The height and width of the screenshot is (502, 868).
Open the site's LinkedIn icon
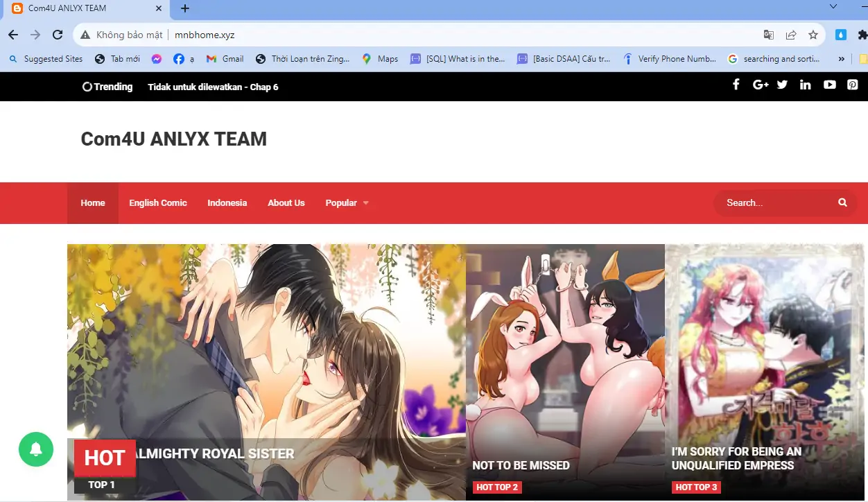(x=805, y=85)
